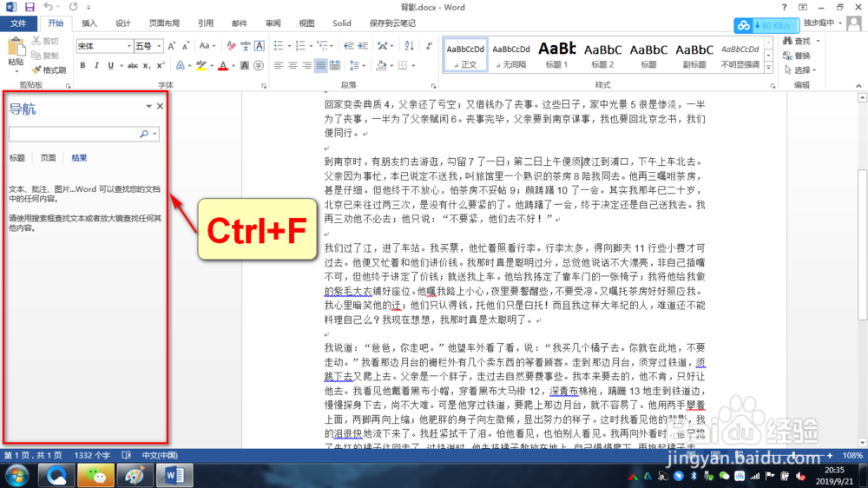Click the magnifier search icon in navigation pane
868x488 pixels.
pyautogui.click(x=144, y=134)
